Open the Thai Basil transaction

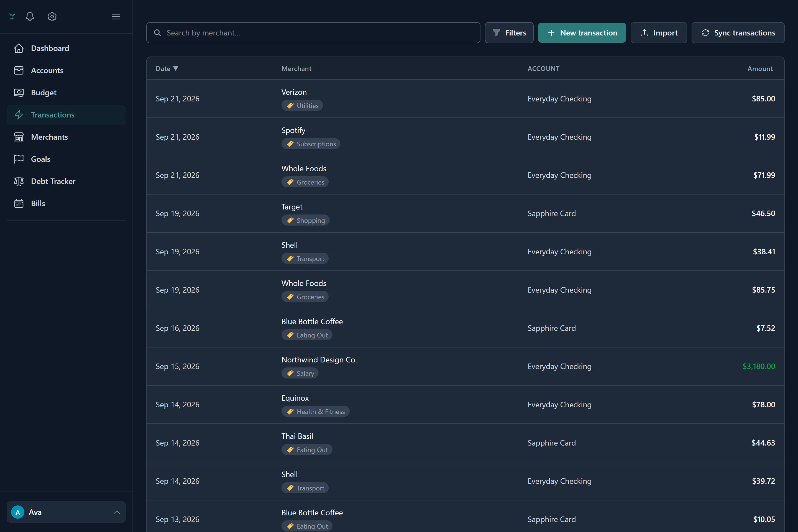click(465, 443)
